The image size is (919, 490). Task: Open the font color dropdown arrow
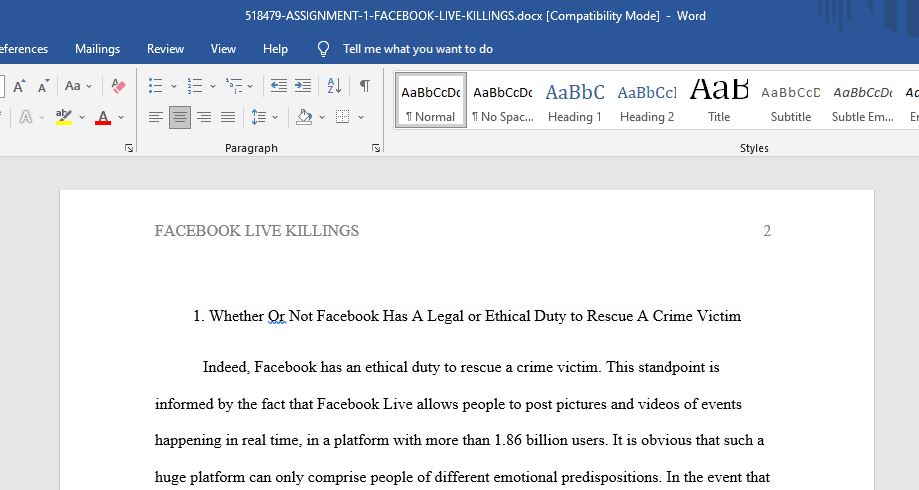(121, 117)
